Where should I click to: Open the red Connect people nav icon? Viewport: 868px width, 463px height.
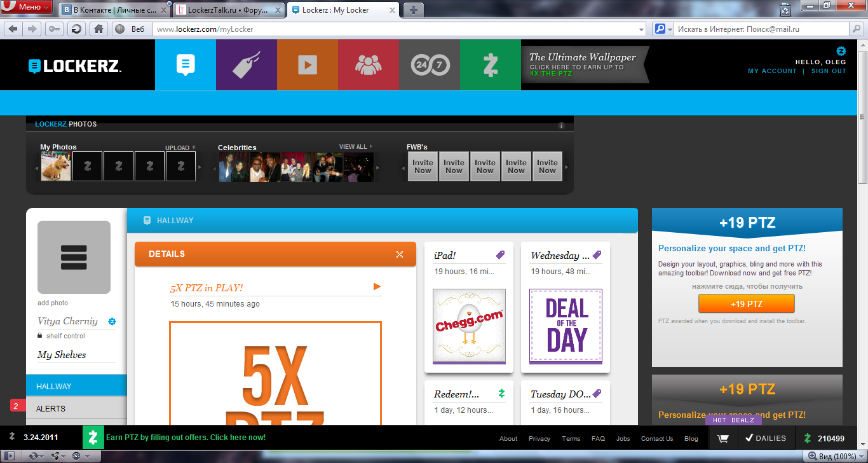[x=369, y=65]
